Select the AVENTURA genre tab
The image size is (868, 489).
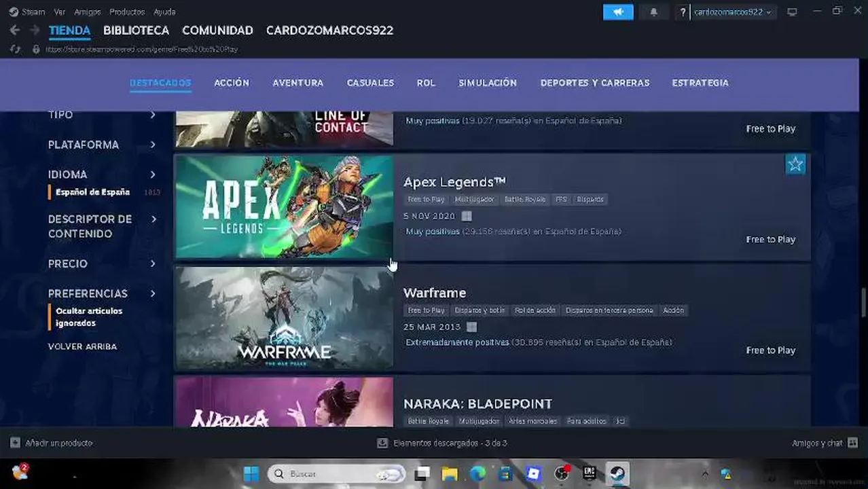298,83
